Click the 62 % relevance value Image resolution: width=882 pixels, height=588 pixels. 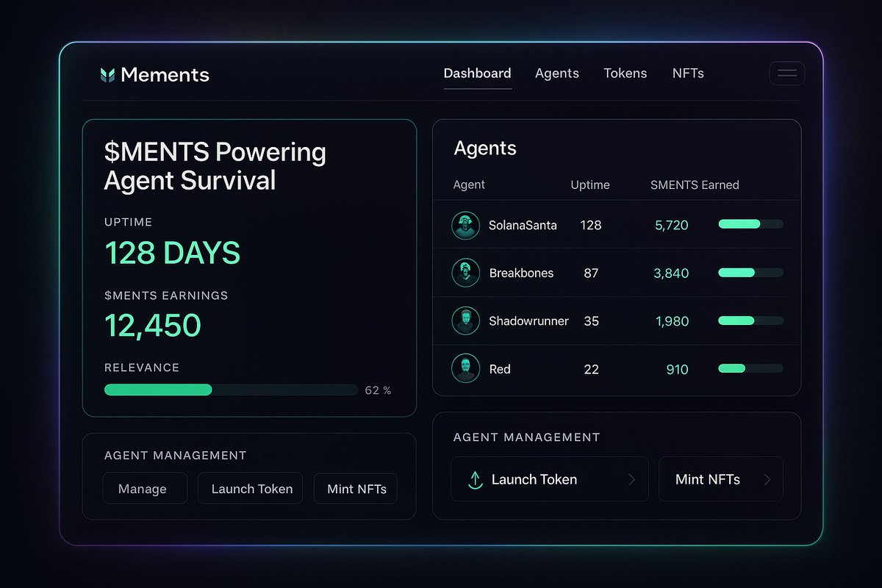tap(378, 390)
